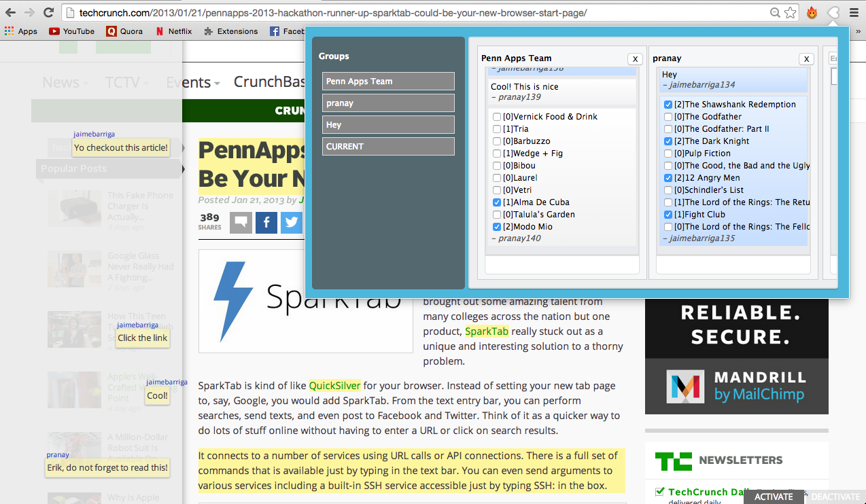866x504 pixels.
Task: Open the News menu dropdown
Action: [65, 82]
